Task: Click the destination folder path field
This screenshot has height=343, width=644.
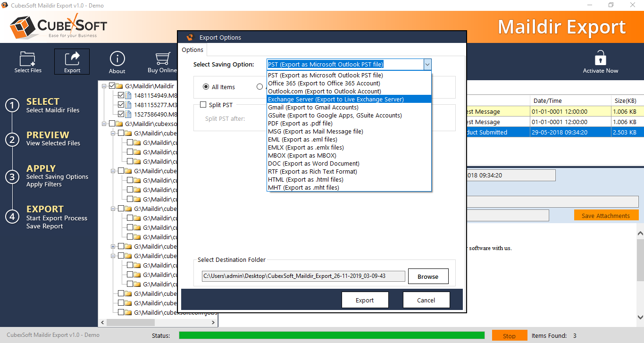Action: (x=303, y=276)
